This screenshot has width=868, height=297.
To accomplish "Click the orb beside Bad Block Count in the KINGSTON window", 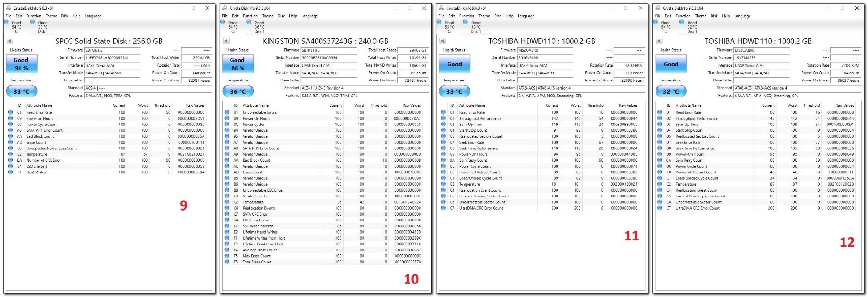I will [227, 160].
